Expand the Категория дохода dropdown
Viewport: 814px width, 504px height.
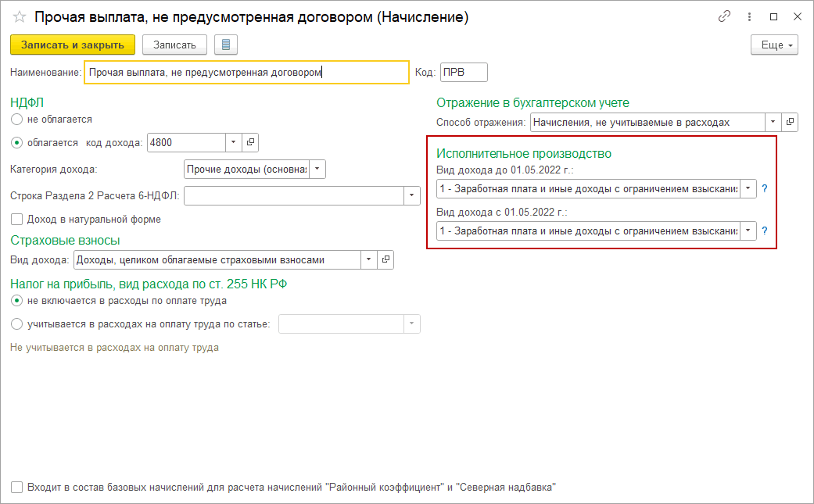tap(317, 169)
